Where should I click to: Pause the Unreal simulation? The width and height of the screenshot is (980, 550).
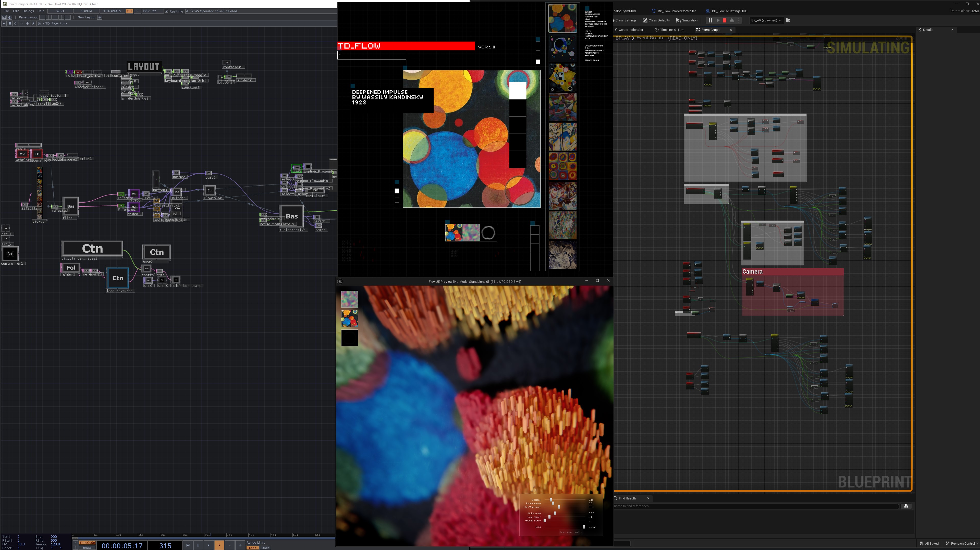710,20
